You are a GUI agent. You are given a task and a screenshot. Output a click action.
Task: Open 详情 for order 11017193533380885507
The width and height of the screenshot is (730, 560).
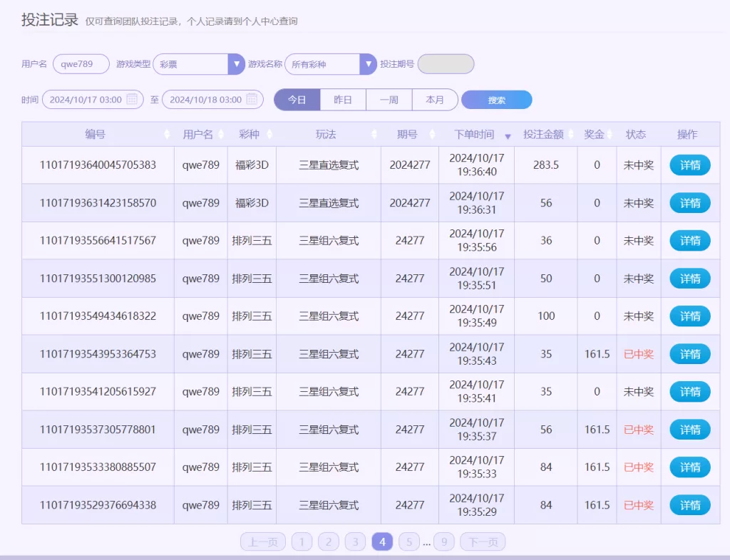click(690, 467)
